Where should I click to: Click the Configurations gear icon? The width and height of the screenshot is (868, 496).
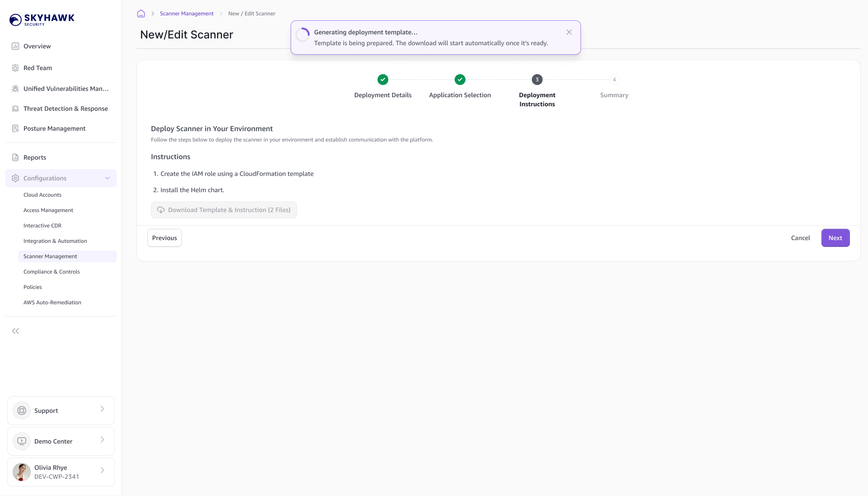pyautogui.click(x=15, y=178)
